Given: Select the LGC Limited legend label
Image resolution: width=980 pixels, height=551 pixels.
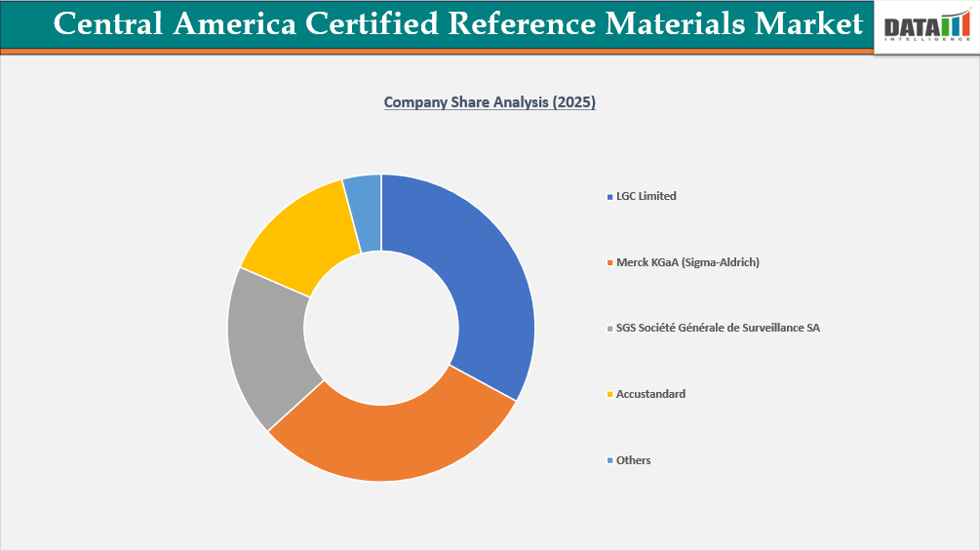Looking at the screenshot, I should pyautogui.click(x=647, y=196).
